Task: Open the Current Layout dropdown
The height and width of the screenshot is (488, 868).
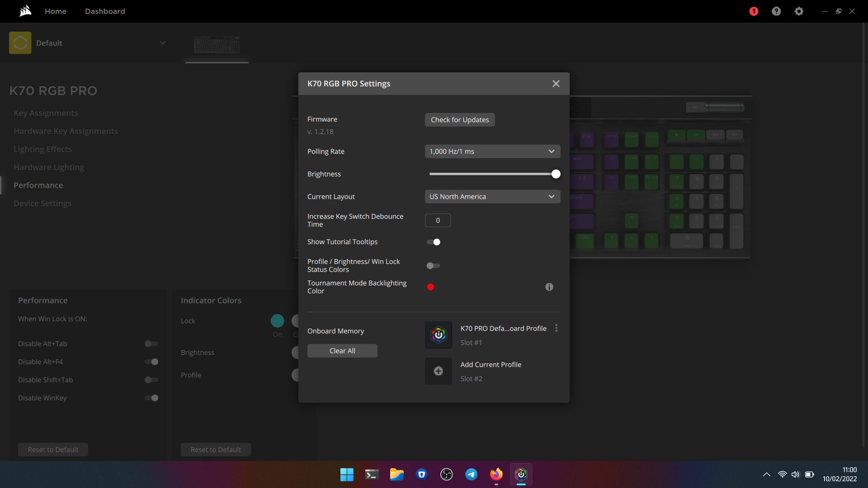Action: (492, 197)
